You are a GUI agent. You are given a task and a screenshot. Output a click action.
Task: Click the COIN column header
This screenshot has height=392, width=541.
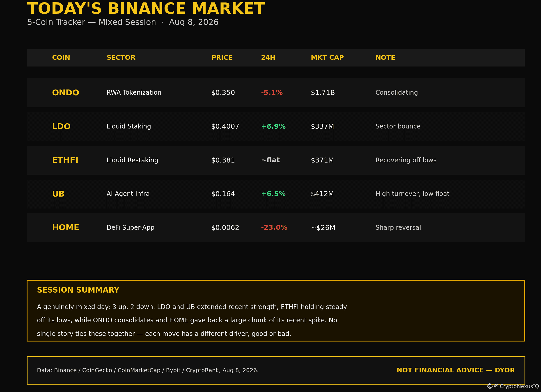click(61, 58)
